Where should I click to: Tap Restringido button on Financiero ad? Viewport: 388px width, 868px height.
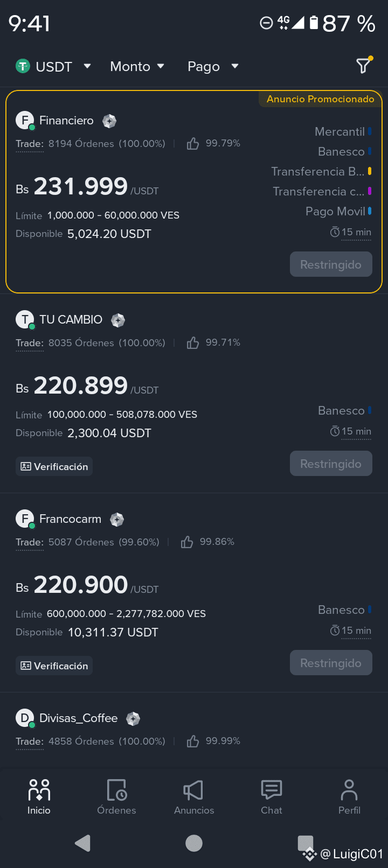pyautogui.click(x=331, y=264)
